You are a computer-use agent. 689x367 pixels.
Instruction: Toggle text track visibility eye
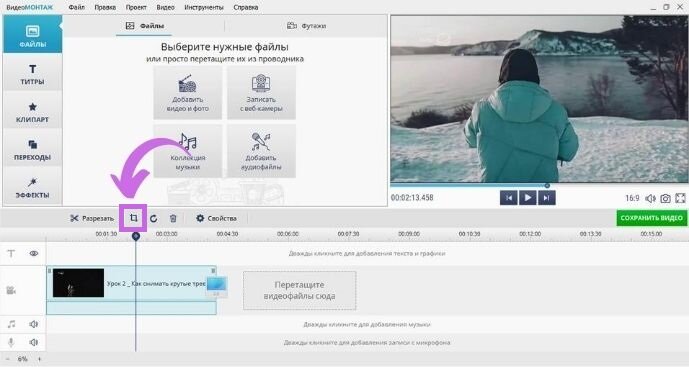[33, 253]
